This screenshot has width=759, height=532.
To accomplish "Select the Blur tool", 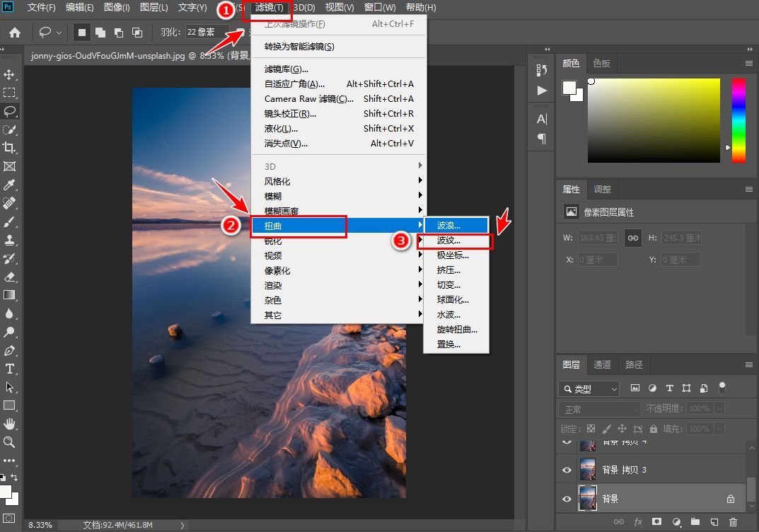I will click(x=9, y=313).
